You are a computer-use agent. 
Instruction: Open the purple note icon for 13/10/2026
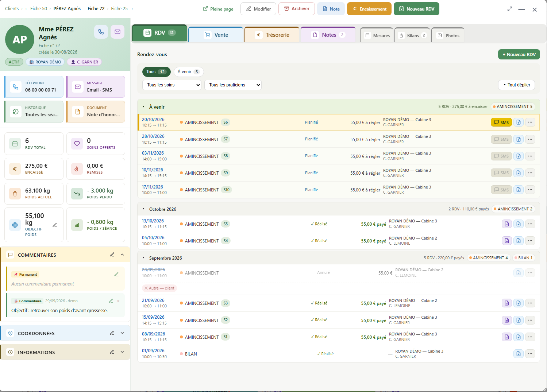click(507, 224)
